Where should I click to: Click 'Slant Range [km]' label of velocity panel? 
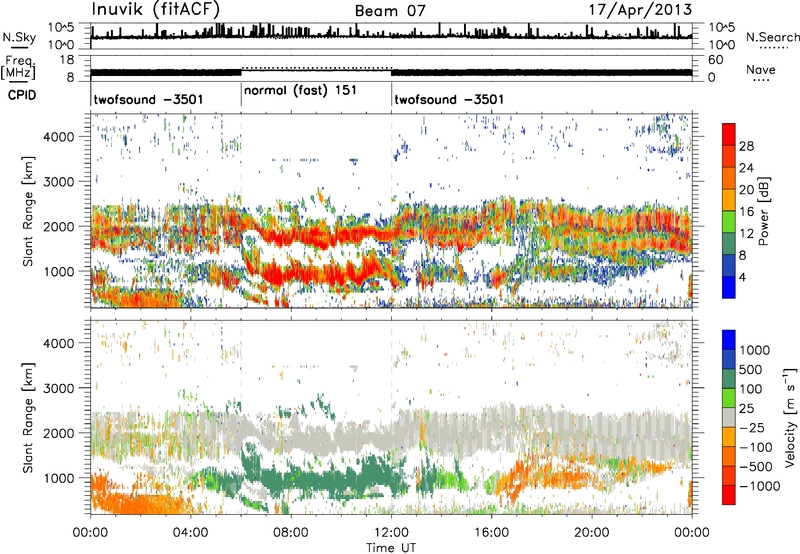click(x=28, y=418)
